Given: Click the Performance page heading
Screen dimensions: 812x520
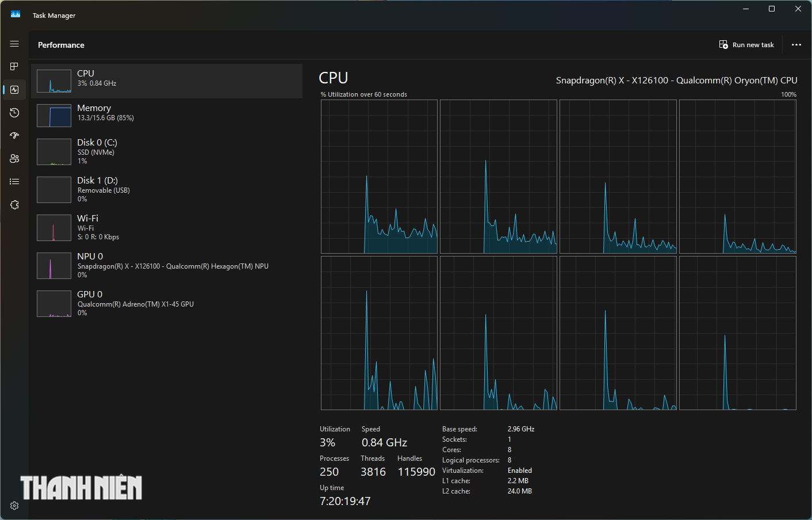Looking at the screenshot, I should click(x=61, y=45).
